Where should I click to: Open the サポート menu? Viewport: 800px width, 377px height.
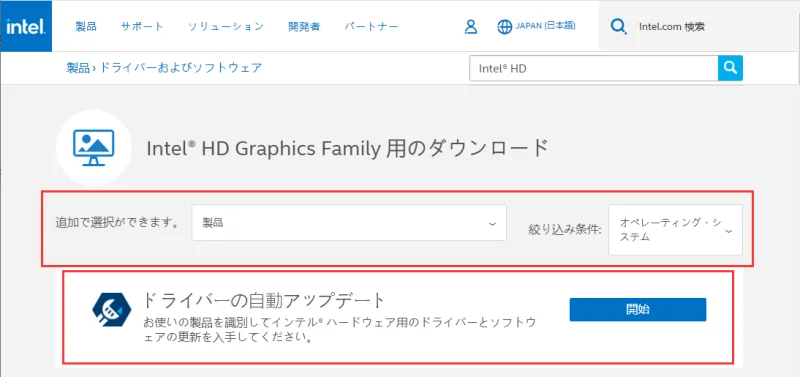pos(142,27)
